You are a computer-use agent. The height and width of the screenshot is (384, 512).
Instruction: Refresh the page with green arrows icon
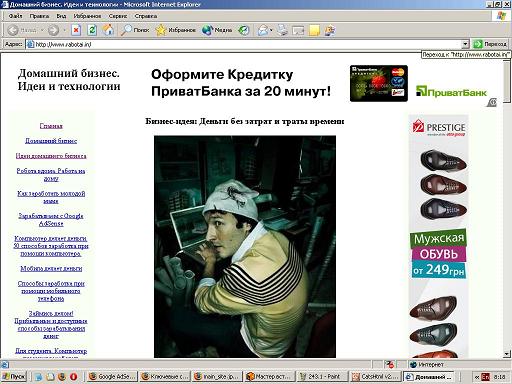click(92, 30)
